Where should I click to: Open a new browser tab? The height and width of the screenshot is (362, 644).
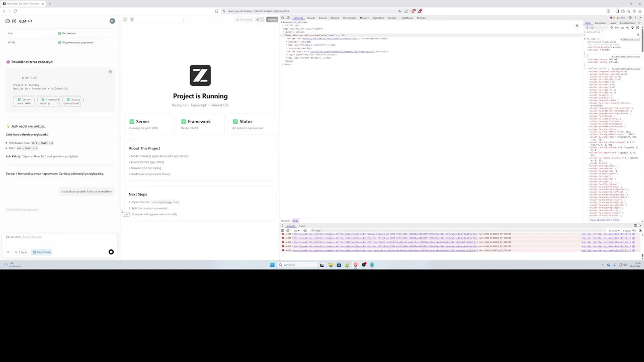(49, 4)
